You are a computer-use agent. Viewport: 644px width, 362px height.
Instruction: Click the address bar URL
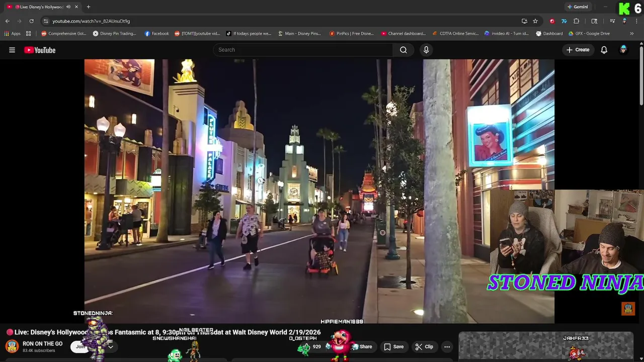click(91, 21)
